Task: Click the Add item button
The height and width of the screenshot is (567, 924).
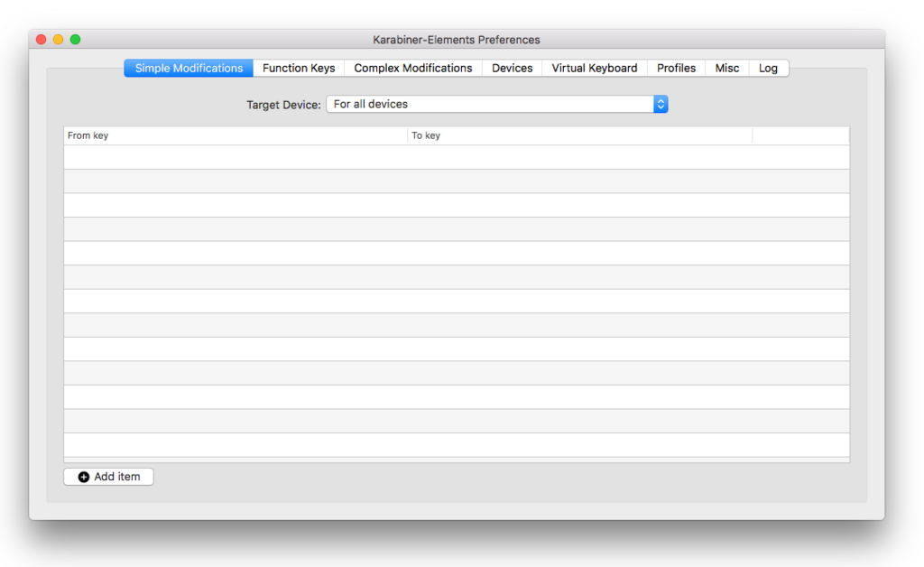Action: pos(109,477)
